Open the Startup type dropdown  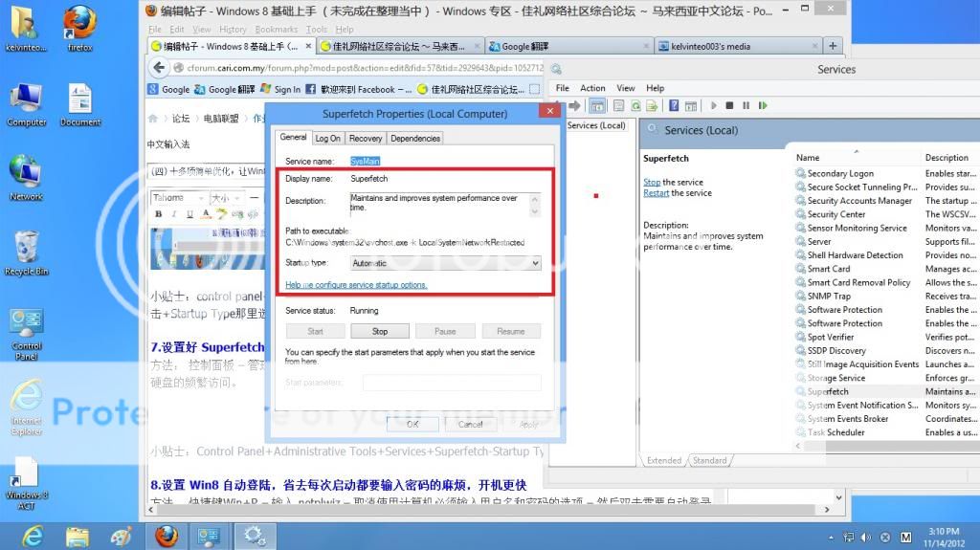tap(445, 262)
